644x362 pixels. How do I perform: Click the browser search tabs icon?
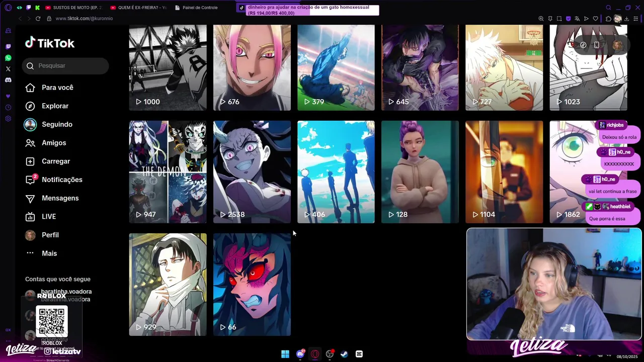pos(608,8)
